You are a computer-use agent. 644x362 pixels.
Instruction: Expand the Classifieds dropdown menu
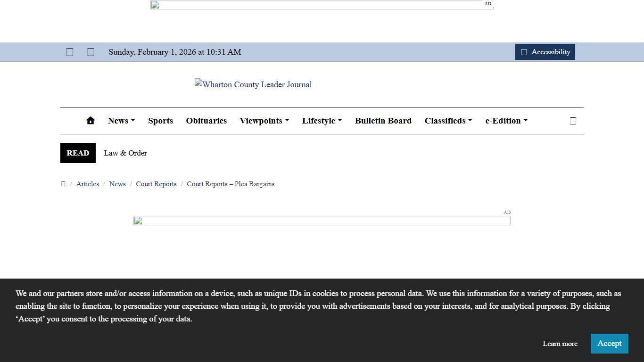point(448,121)
